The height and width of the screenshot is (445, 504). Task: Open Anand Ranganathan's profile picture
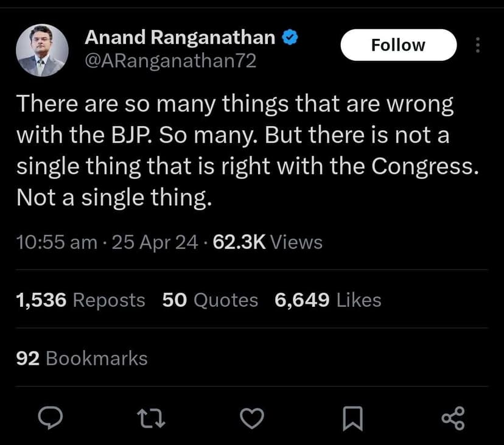click(43, 49)
